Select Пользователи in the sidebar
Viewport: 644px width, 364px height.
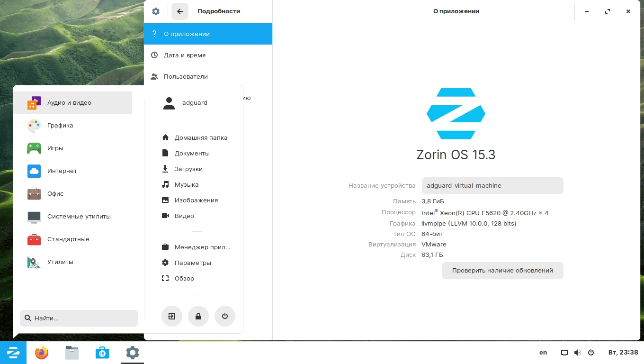[x=208, y=77]
